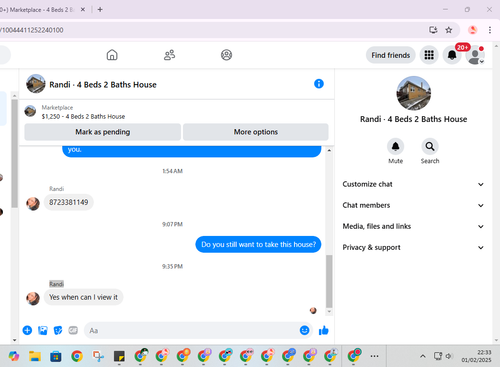Viewport: 500px width, 367px height.
Task: Click the Mark as pending button
Action: coord(103,132)
